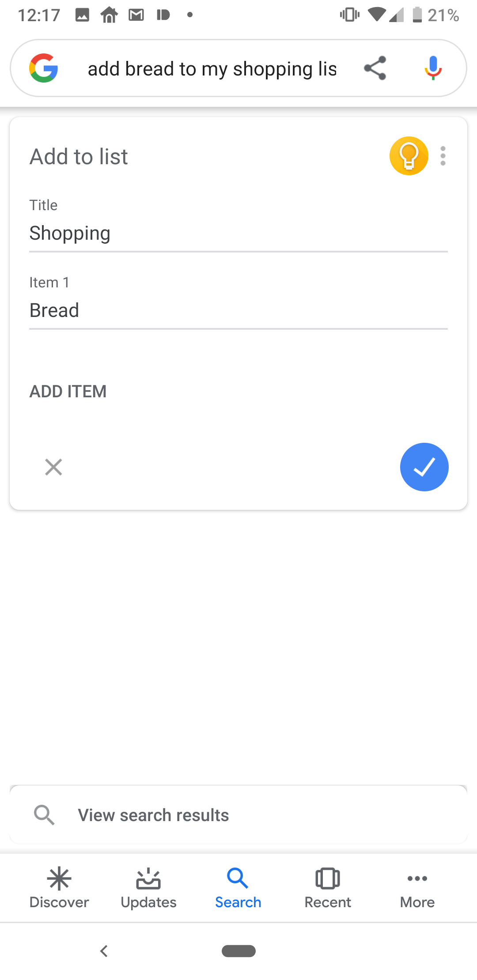Cancel adding to list with X
Screen dimensions: 477x980
click(53, 467)
